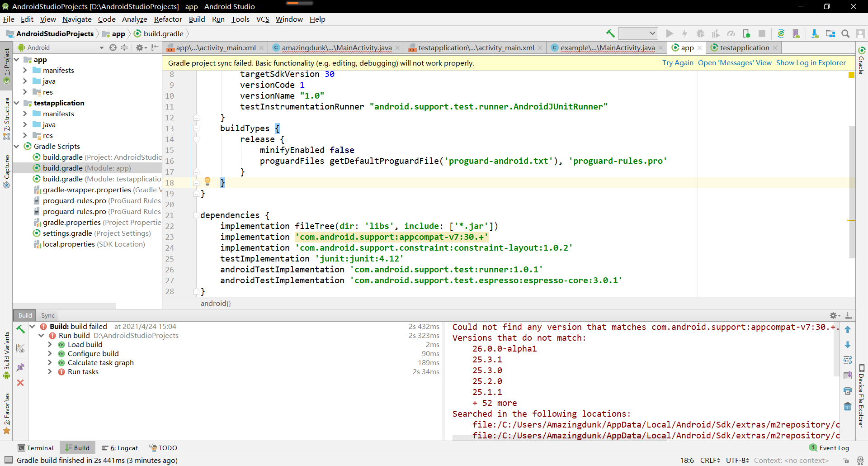The image size is (868, 466).
Task: Collapse the Gradle Scripts node
Action: pos(17,146)
